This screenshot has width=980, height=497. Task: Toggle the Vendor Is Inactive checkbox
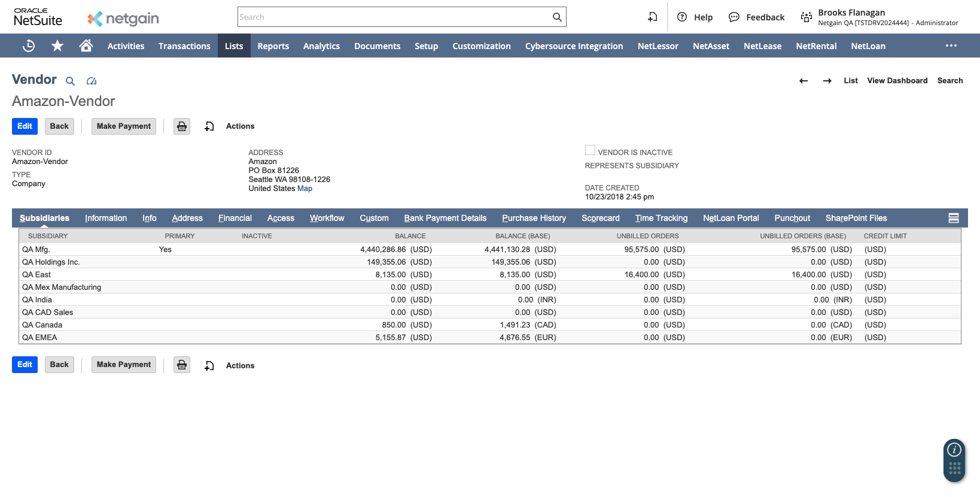tap(590, 151)
